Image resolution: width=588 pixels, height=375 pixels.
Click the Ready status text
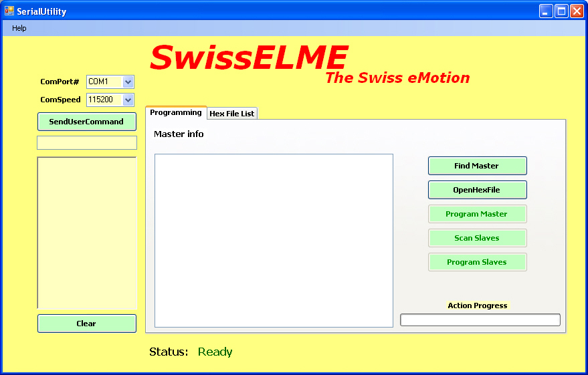coord(215,352)
